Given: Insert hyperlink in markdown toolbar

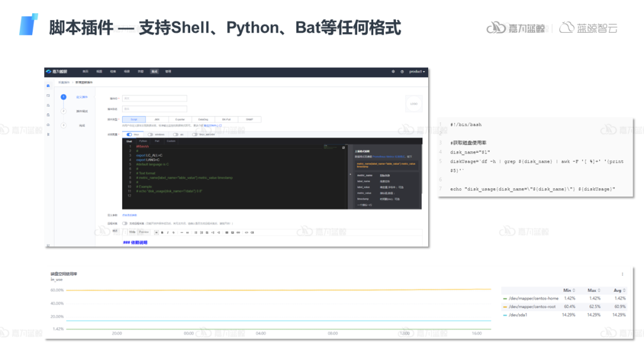Looking at the screenshot, I should pos(238,232).
